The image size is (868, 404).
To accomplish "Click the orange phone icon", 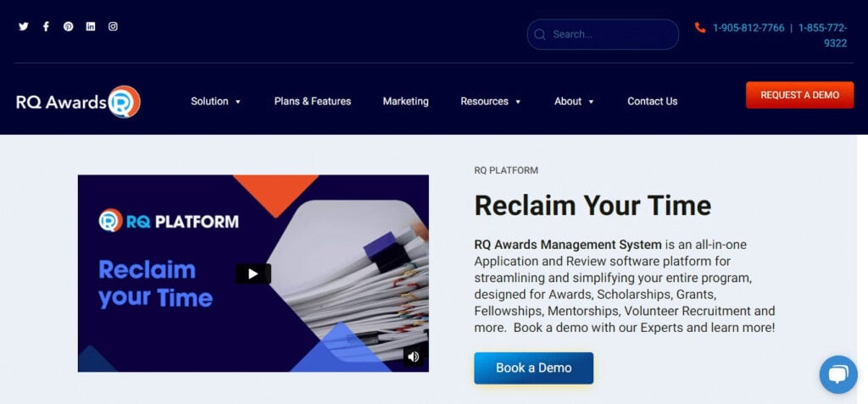I will (x=700, y=28).
